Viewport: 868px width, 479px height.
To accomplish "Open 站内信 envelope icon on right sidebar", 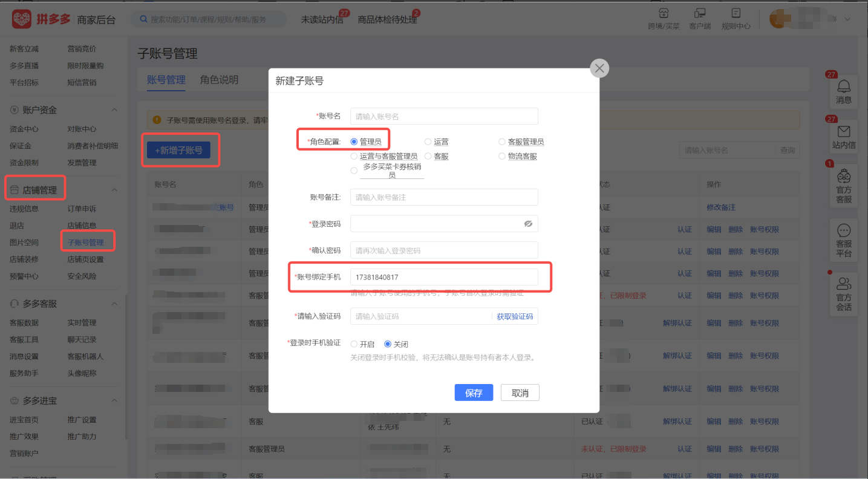I will (x=844, y=131).
